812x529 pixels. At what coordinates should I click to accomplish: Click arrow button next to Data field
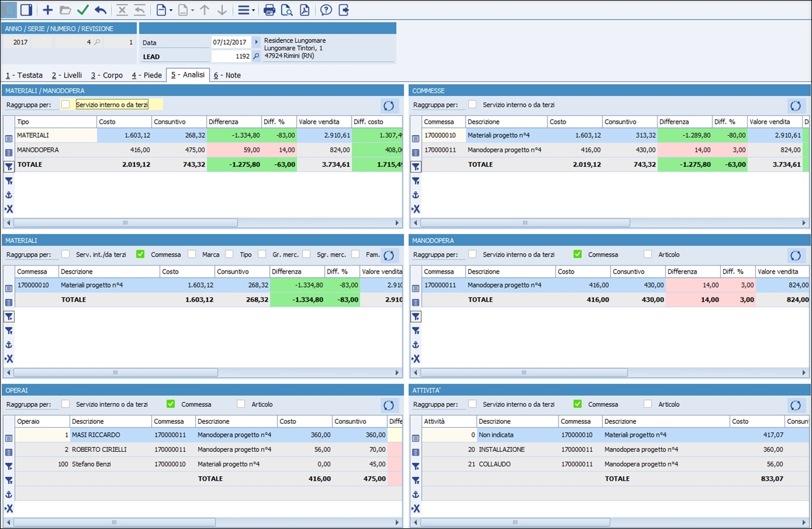256,42
